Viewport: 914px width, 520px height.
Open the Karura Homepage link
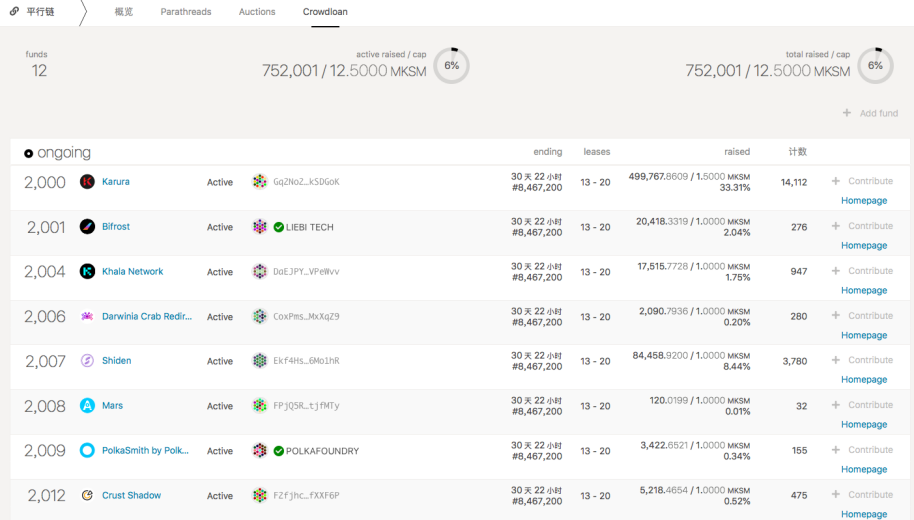864,201
